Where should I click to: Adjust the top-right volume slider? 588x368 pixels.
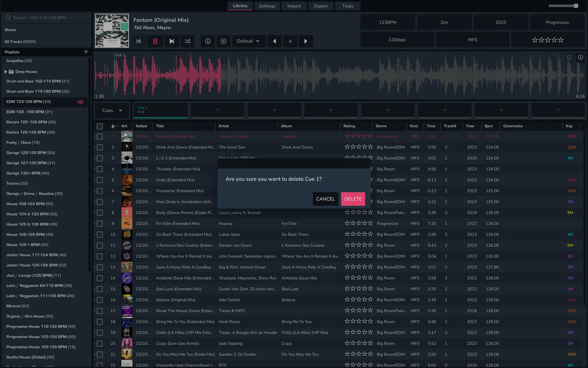(x=576, y=6)
